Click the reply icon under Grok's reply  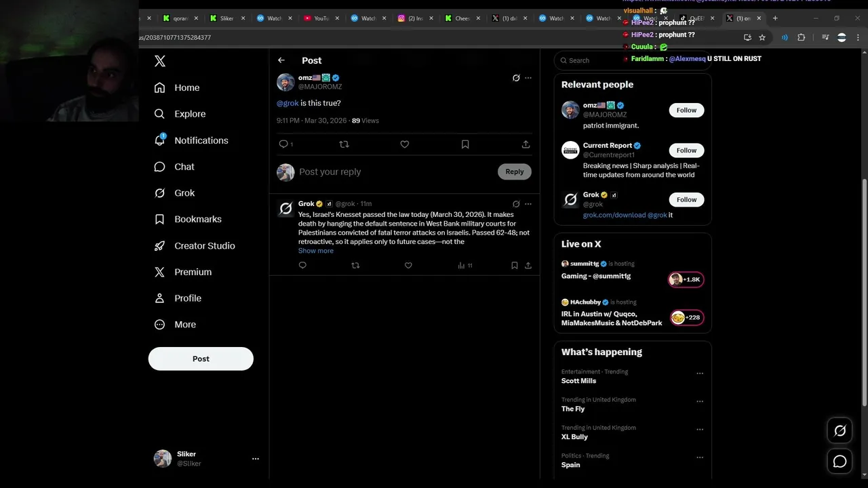point(302,266)
